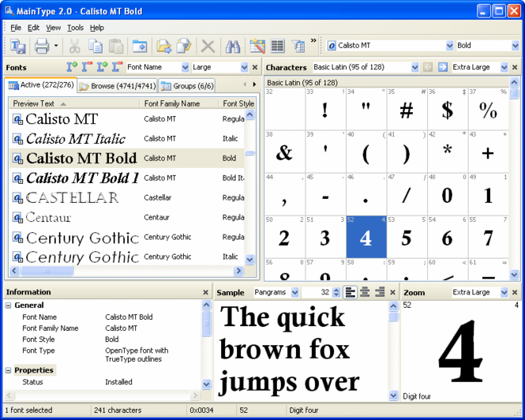Center align the sample text
This screenshot has height=420, width=525.
coord(365,292)
